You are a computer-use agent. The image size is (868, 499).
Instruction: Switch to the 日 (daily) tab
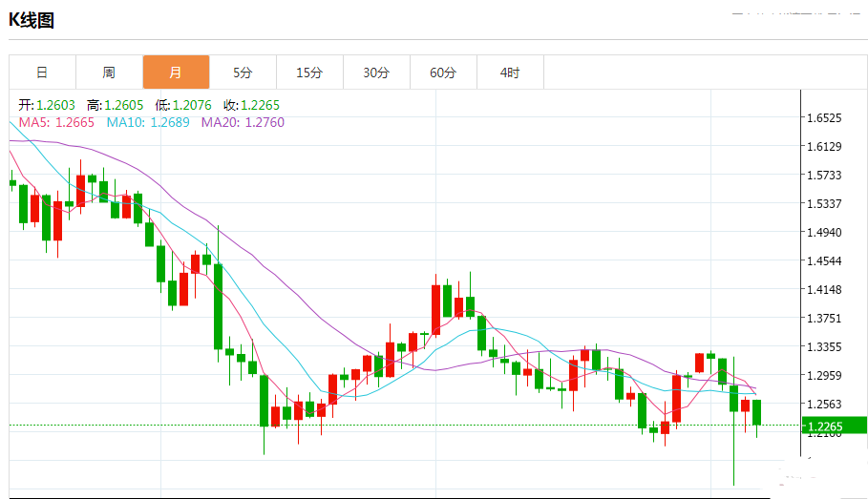[42, 73]
